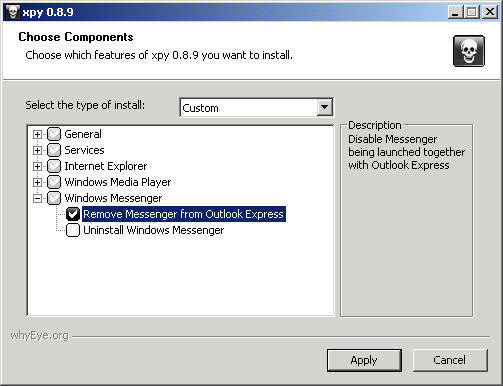Toggle the General group checkbox
503x386 pixels.
tap(54, 134)
